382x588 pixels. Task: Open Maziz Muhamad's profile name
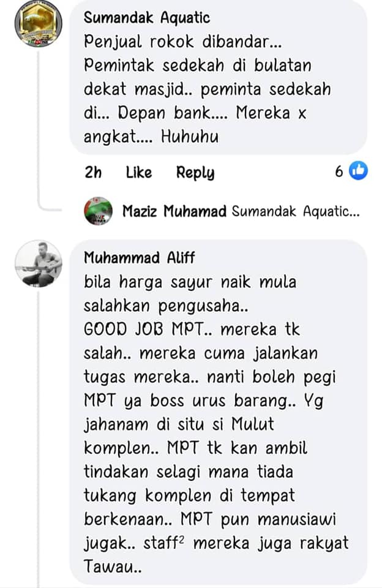(174, 211)
